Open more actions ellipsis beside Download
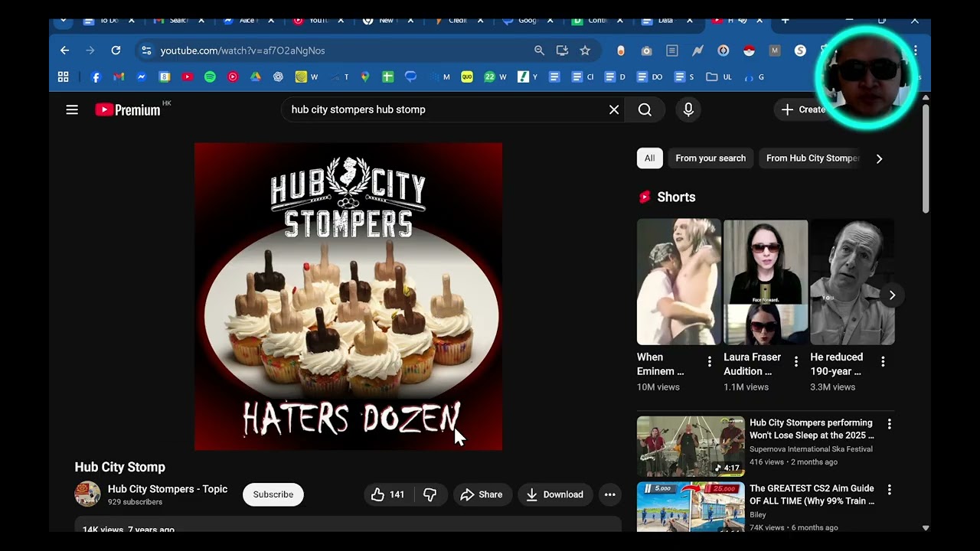The width and height of the screenshot is (980, 551). tap(610, 494)
